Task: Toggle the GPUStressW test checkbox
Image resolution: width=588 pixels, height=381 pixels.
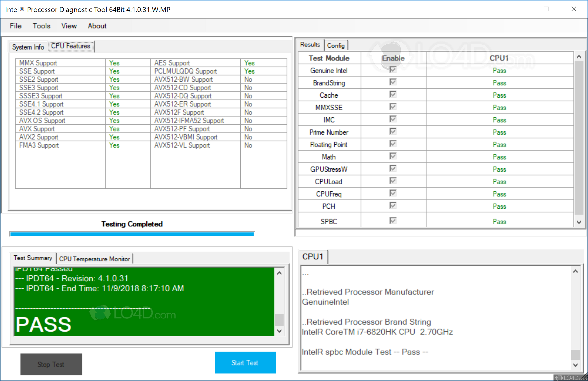Action: (393, 168)
